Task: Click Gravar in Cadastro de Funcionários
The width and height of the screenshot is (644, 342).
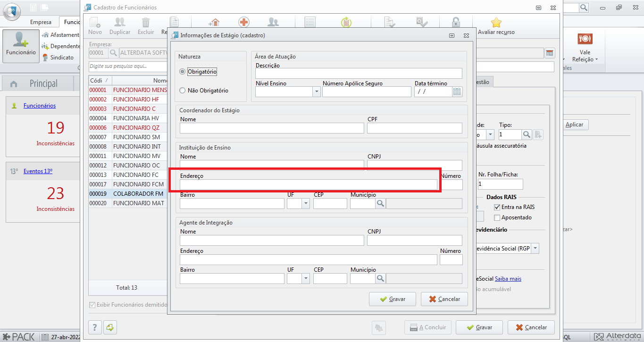Action: point(479,327)
